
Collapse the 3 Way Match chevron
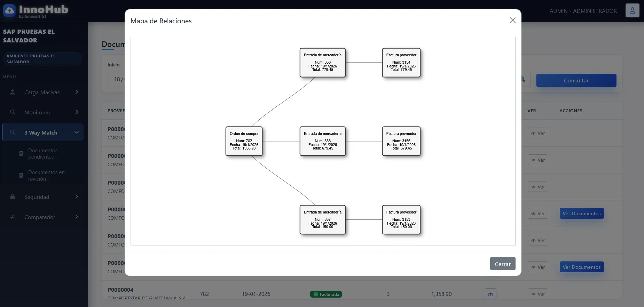(x=77, y=132)
